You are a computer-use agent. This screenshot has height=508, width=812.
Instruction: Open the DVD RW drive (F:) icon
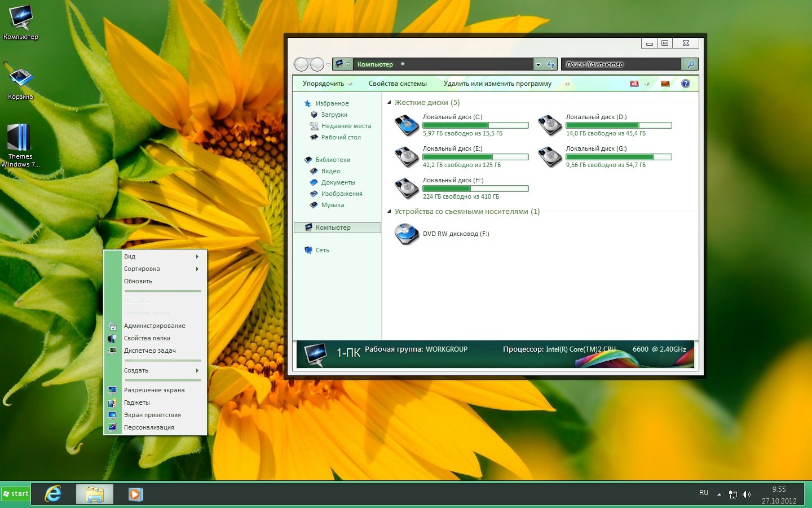pyautogui.click(x=406, y=234)
